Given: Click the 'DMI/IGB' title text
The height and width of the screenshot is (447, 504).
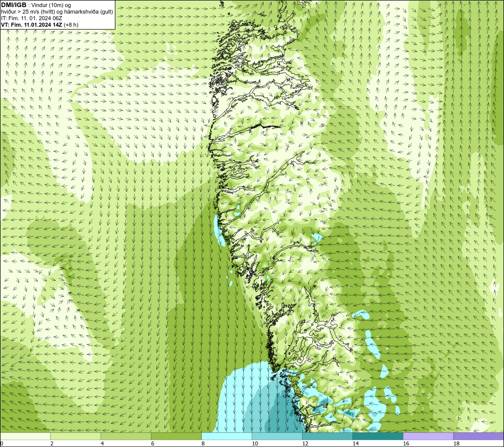Looking at the screenshot, I should pos(14,5).
